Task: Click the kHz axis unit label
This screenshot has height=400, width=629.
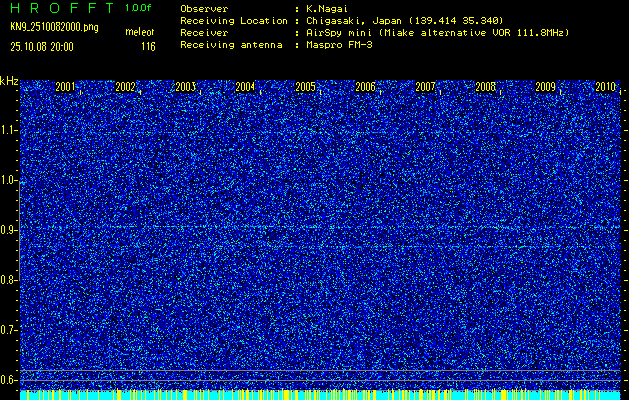Action: pyautogui.click(x=9, y=80)
